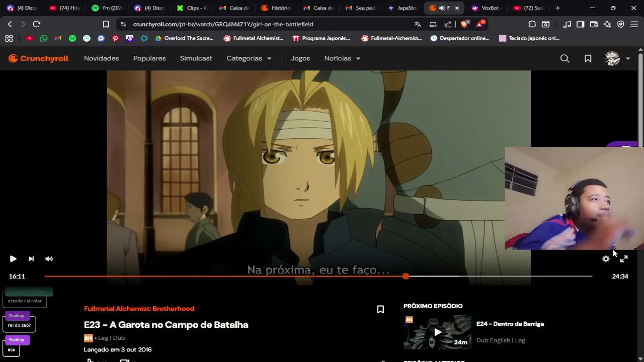Open profile avatar menu
Viewport: 644px width, 362px height.
point(617,59)
